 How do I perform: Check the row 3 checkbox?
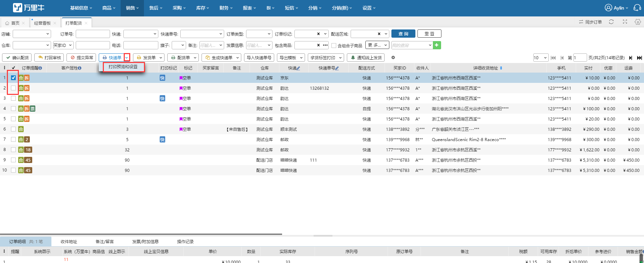click(x=13, y=98)
